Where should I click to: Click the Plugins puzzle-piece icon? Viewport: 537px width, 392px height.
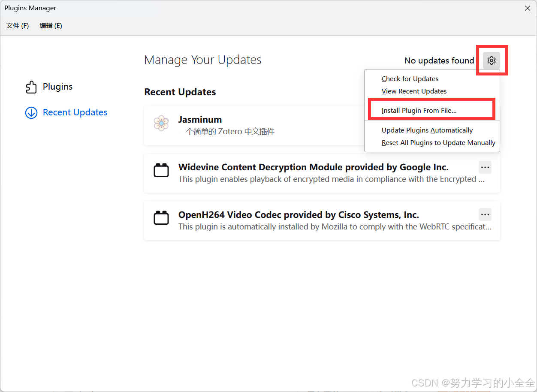pos(31,87)
